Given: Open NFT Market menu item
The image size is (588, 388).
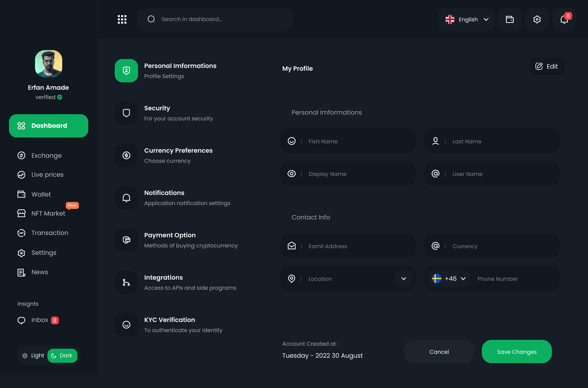Looking at the screenshot, I should pos(41,214).
